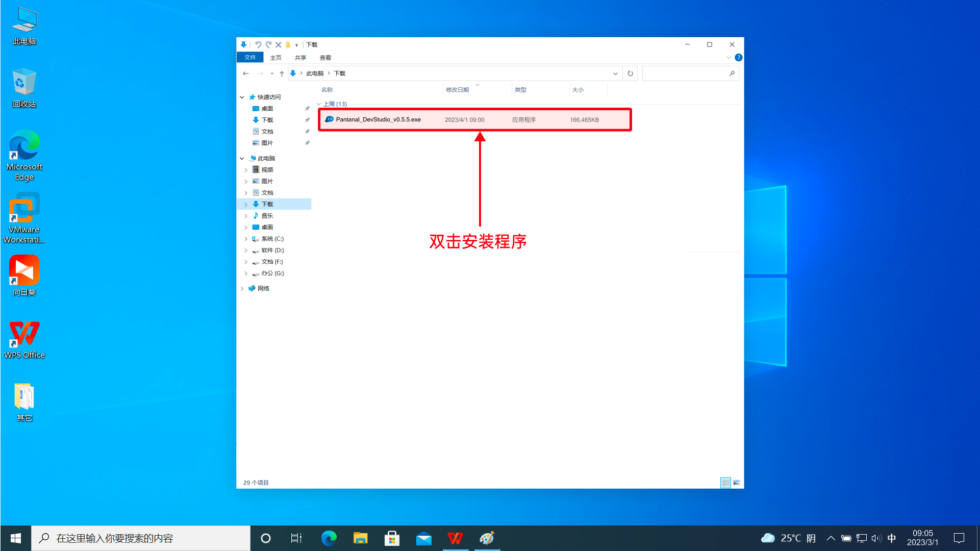980x551 pixels.
Task: Collapse the 快速访问 tree section
Action: [242, 97]
